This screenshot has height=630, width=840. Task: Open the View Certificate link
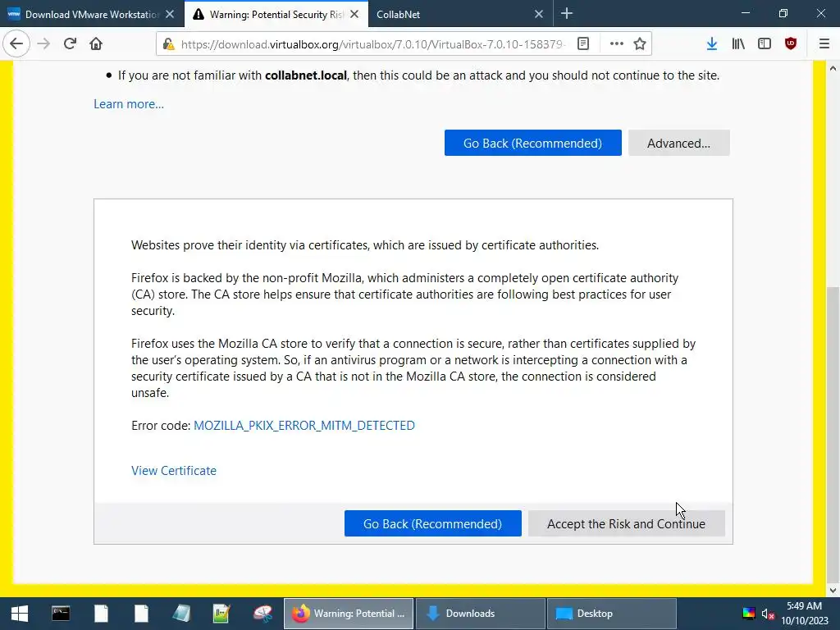pos(174,470)
